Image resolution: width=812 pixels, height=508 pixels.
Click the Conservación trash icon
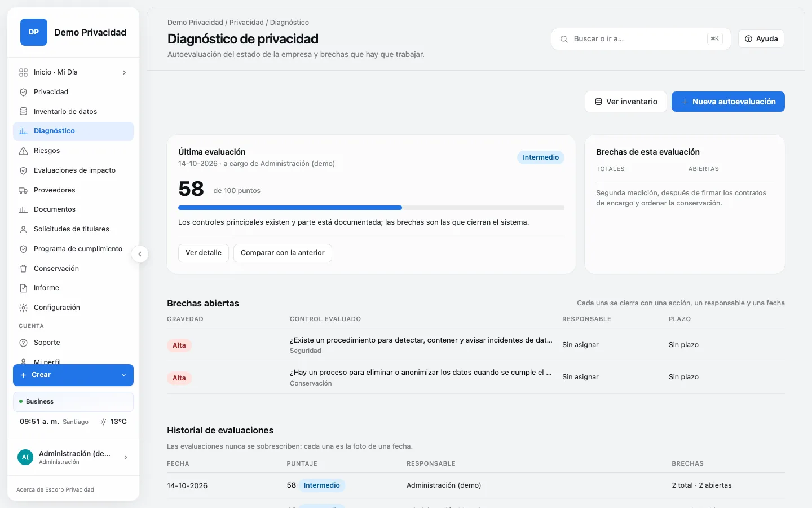click(23, 269)
